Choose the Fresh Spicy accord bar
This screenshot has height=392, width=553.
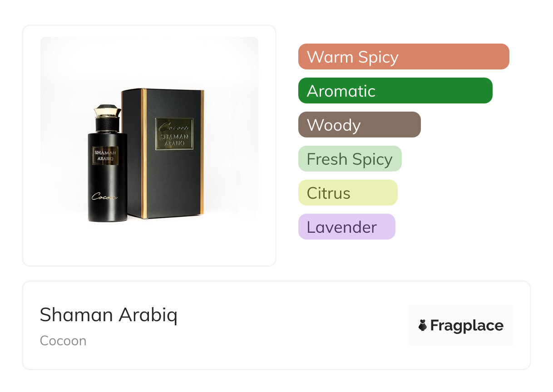[x=350, y=159]
